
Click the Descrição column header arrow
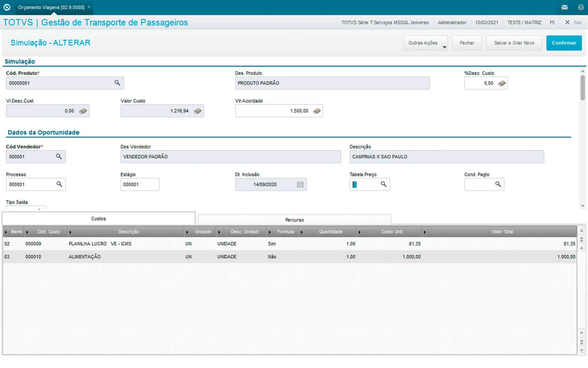pos(70,232)
